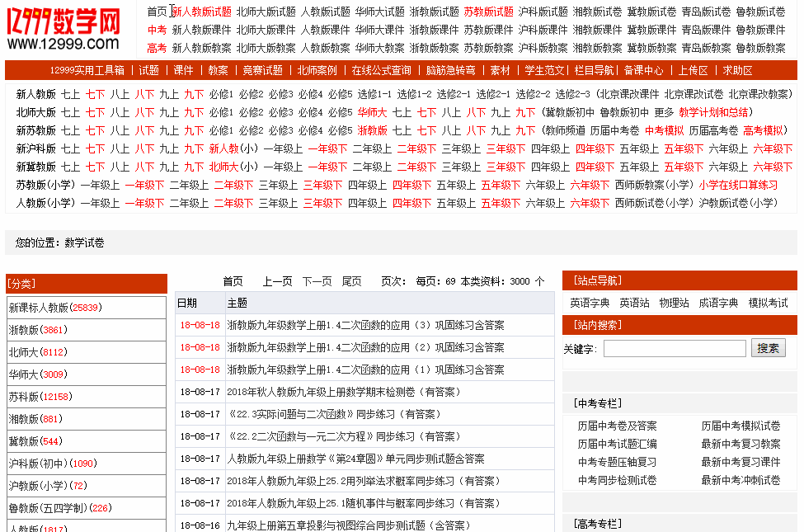Go to the 高考 section link
Screen dimensions: 804x532
157,48
